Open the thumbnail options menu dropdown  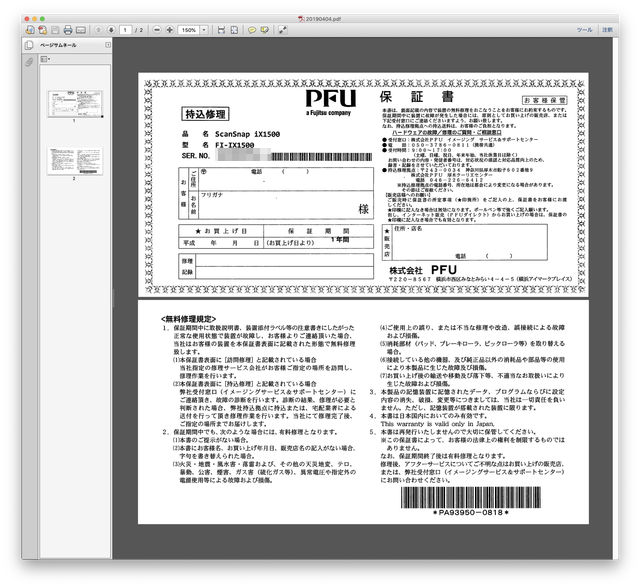45,59
